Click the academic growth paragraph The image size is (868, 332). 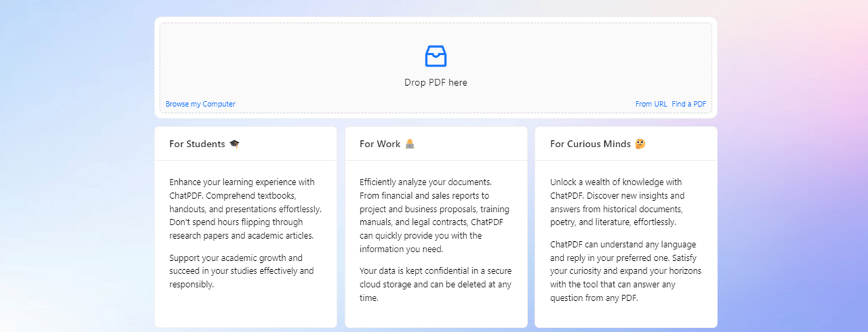(241, 271)
